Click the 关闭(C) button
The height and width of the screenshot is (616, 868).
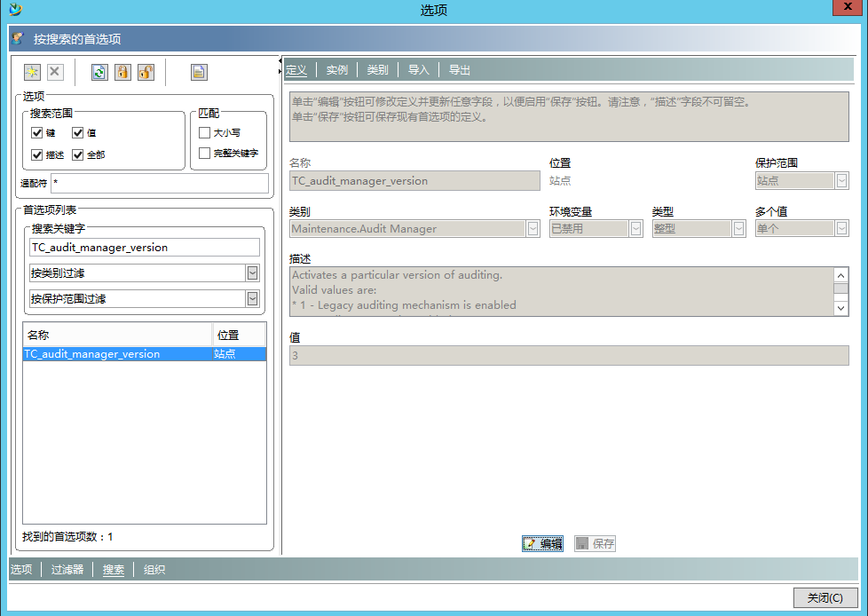pos(825,598)
